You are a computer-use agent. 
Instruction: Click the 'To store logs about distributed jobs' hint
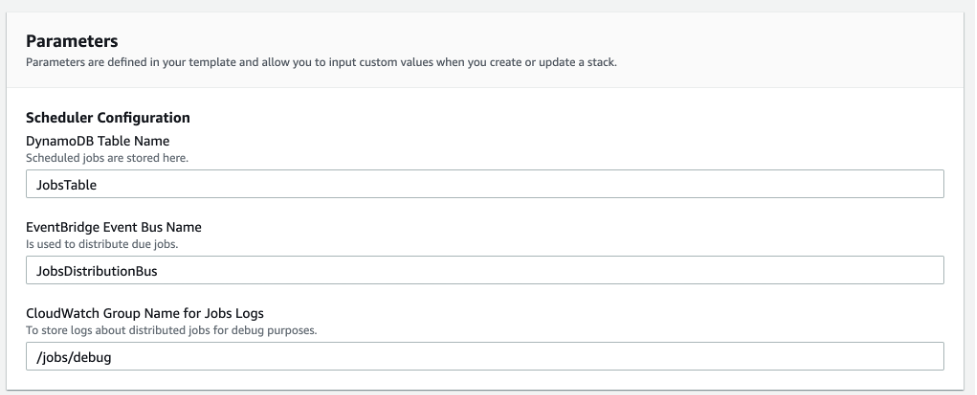pos(171,330)
